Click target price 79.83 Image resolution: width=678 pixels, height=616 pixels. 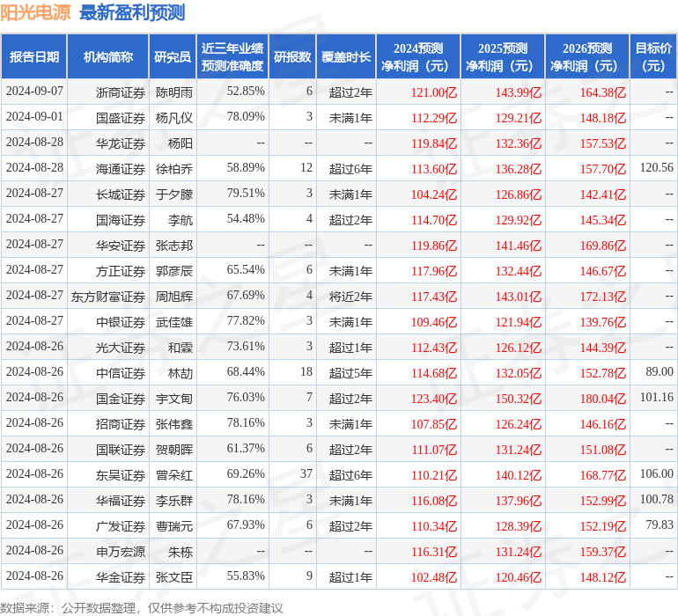pos(660,524)
